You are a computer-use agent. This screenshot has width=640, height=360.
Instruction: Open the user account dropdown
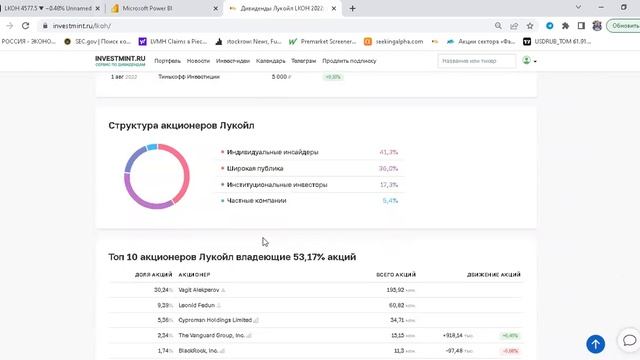[x=529, y=61]
